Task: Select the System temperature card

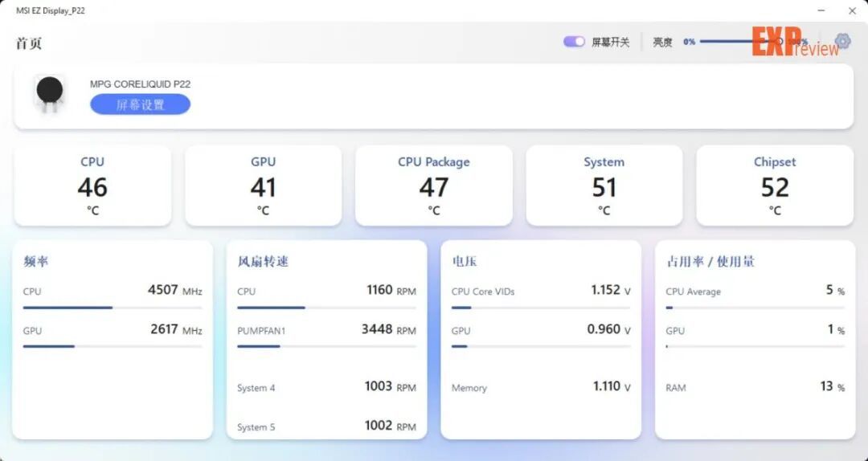Action: coord(604,186)
